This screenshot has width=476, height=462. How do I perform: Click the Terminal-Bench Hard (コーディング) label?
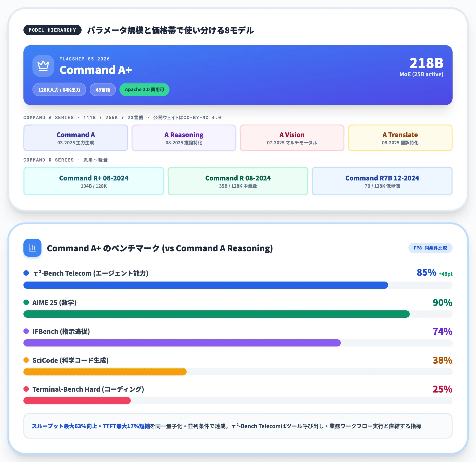(88, 389)
